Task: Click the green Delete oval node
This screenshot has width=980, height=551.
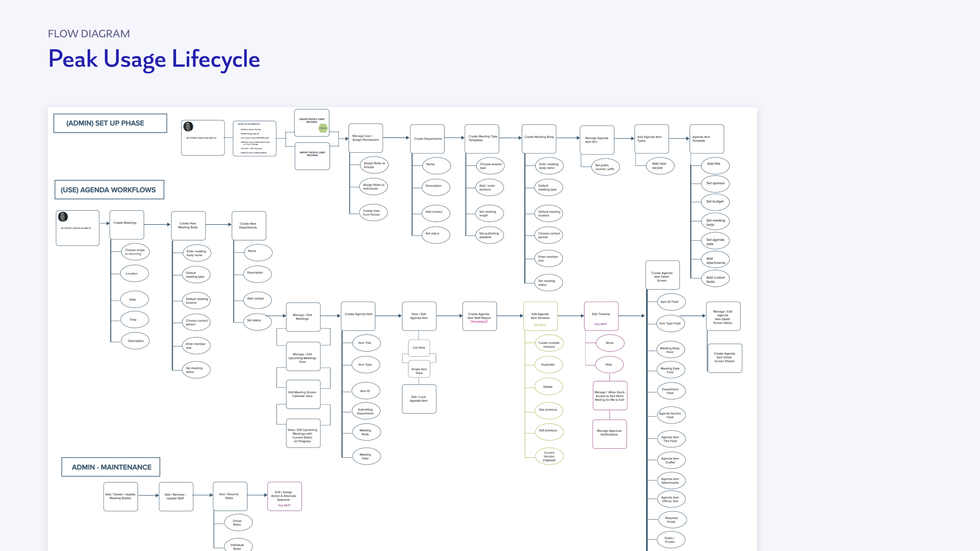Action: [548, 387]
